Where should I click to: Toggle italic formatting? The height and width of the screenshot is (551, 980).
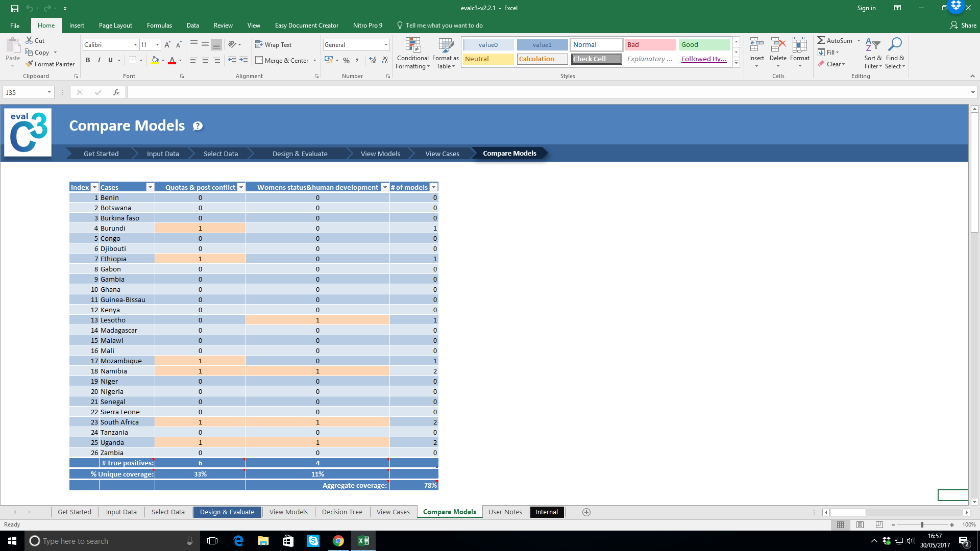tap(99, 60)
